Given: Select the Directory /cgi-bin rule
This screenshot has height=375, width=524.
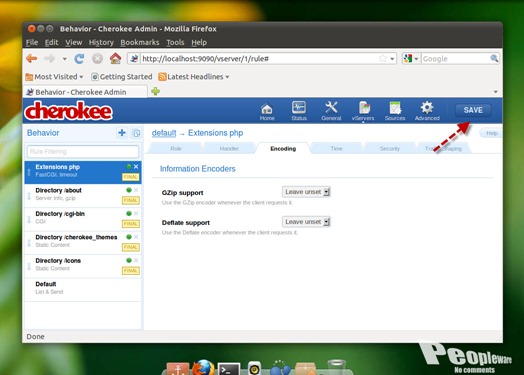Looking at the screenshot, I should (x=83, y=219).
